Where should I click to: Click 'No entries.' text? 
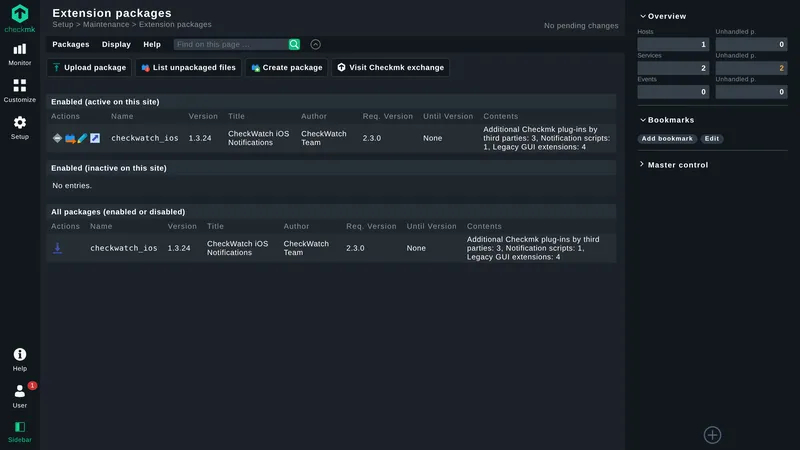point(72,186)
